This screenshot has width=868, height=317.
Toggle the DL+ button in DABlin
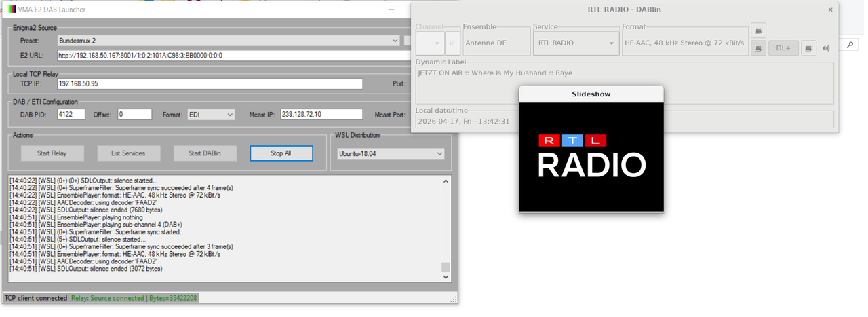coord(783,48)
